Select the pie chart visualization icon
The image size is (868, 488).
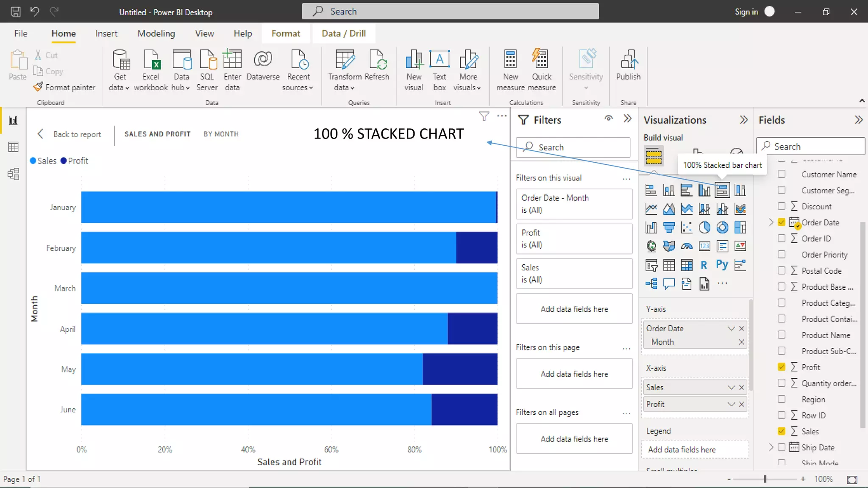(704, 227)
